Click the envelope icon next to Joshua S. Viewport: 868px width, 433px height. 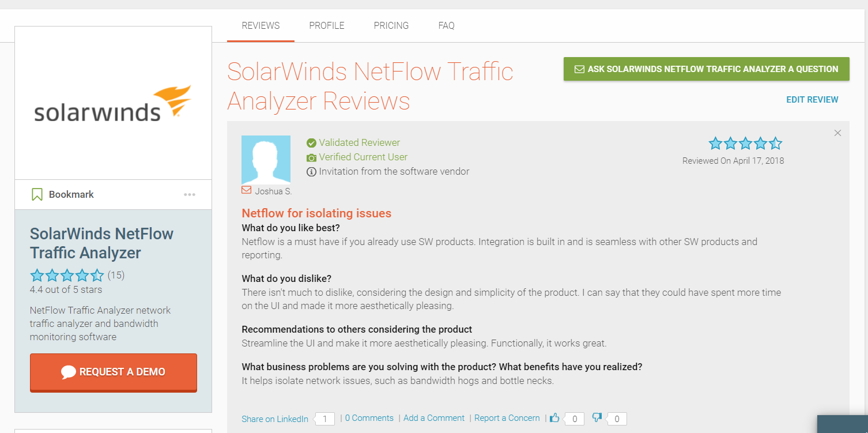coord(246,190)
